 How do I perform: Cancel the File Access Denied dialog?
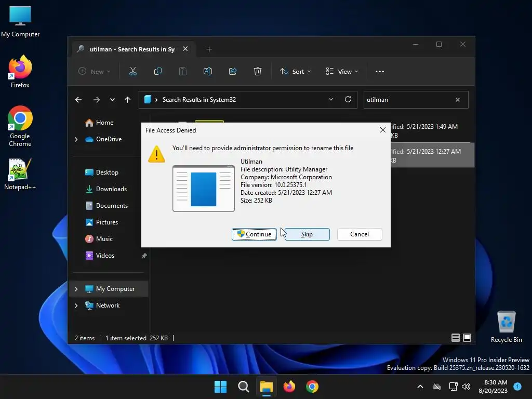(x=360, y=234)
